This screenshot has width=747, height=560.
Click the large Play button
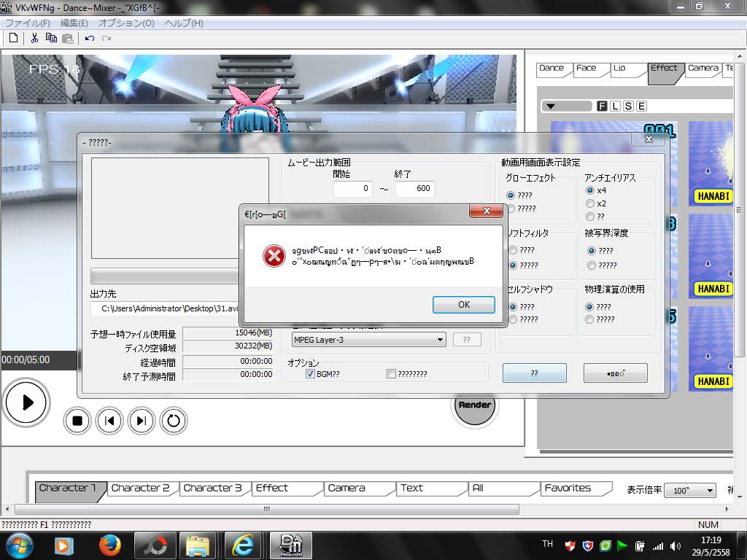pyautogui.click(x=27, y=402)
